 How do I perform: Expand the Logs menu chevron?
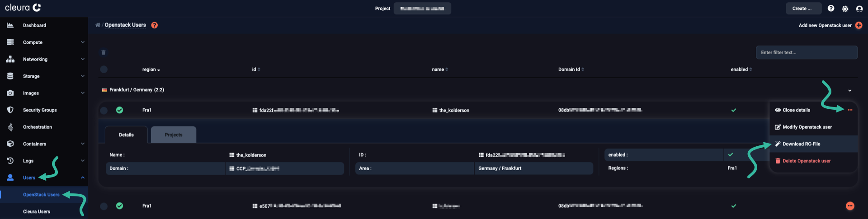tap(83, 161)
